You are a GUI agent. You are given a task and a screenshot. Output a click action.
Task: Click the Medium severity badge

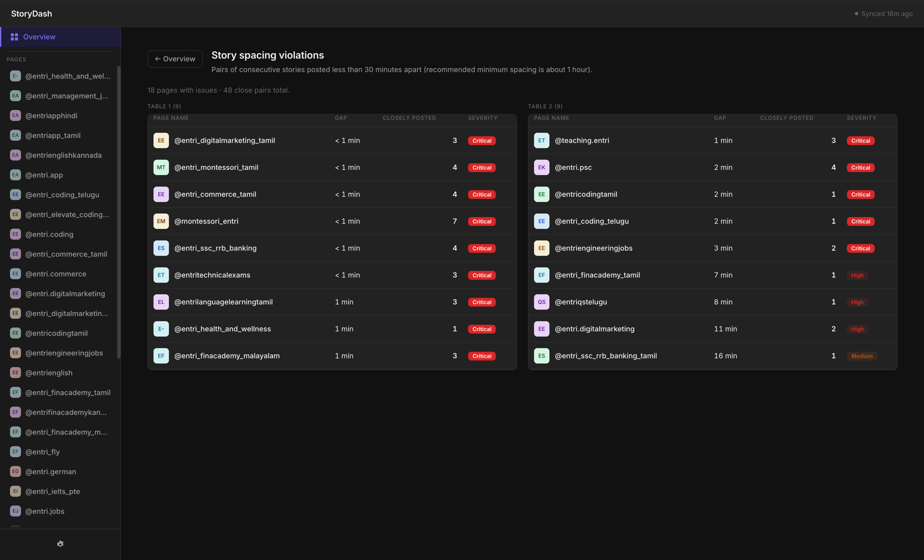pyautogui.click(x=862, y=356)
